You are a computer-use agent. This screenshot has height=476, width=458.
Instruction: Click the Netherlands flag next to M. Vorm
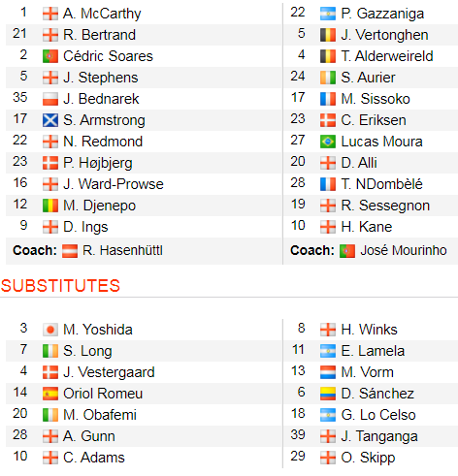(x=328, y=372)
